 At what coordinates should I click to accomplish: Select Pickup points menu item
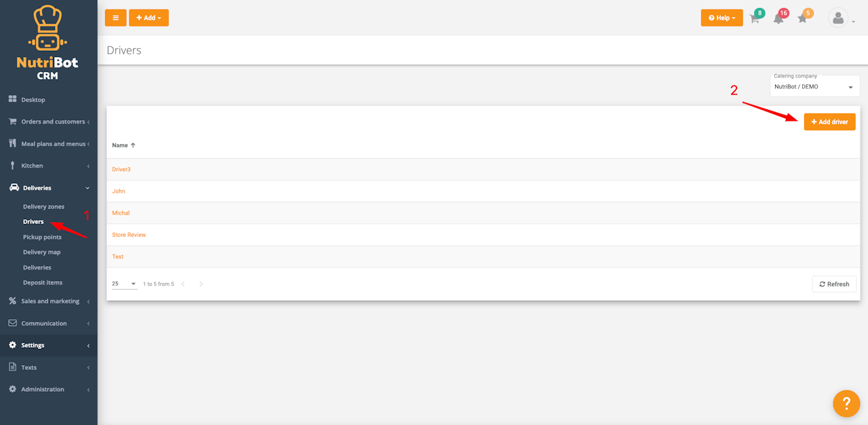42,237
